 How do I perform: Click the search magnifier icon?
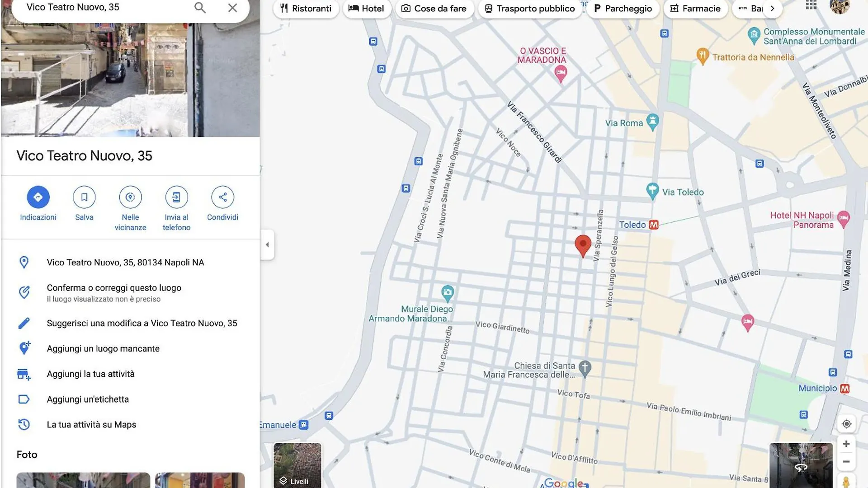click(x=200, y=8)
